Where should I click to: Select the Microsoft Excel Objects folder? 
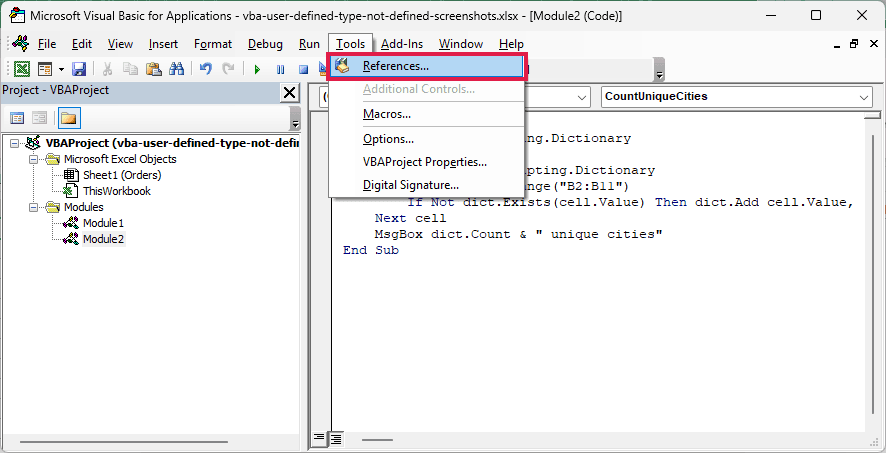point(120,159)
